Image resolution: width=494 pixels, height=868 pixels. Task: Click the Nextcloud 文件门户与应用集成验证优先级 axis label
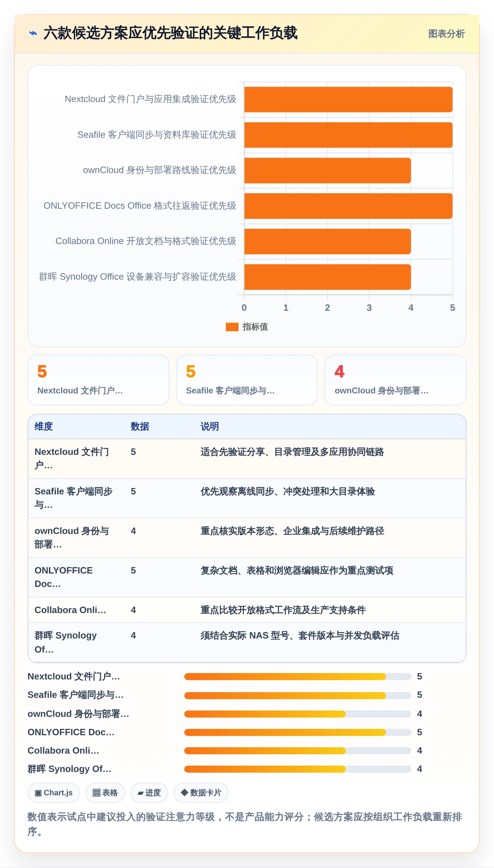[x=150, y=99]
